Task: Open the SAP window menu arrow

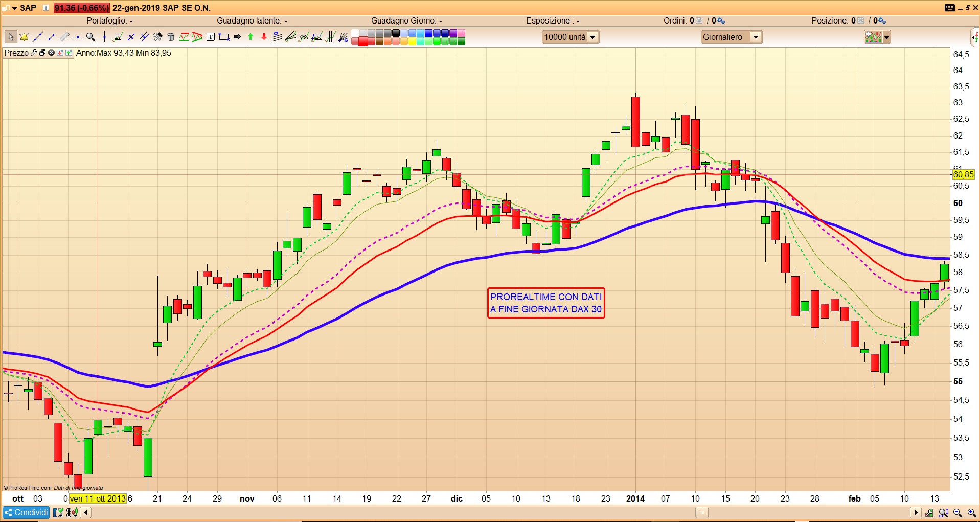Action: click(15, 8)
